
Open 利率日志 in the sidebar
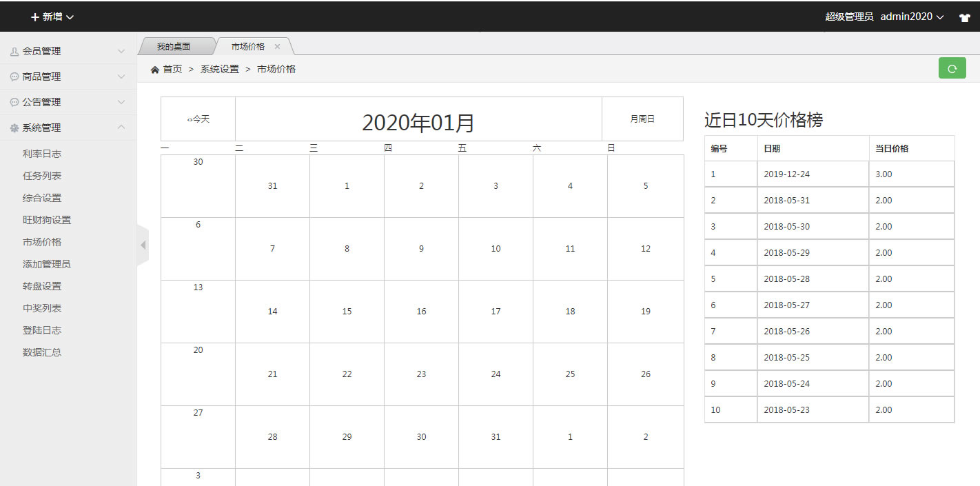tap(42, 154)
